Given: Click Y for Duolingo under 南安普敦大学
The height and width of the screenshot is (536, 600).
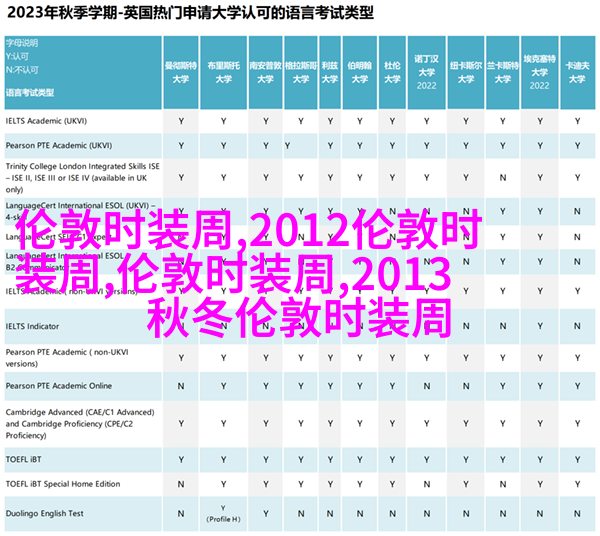Looking at the screenshot, I should tap(266, 513).
